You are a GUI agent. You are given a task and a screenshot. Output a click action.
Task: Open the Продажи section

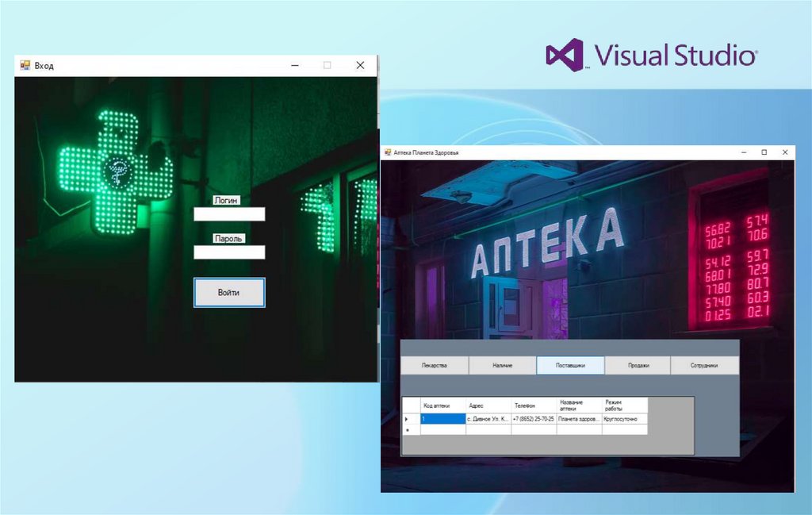pyautogui.click(x=638, y=365)
